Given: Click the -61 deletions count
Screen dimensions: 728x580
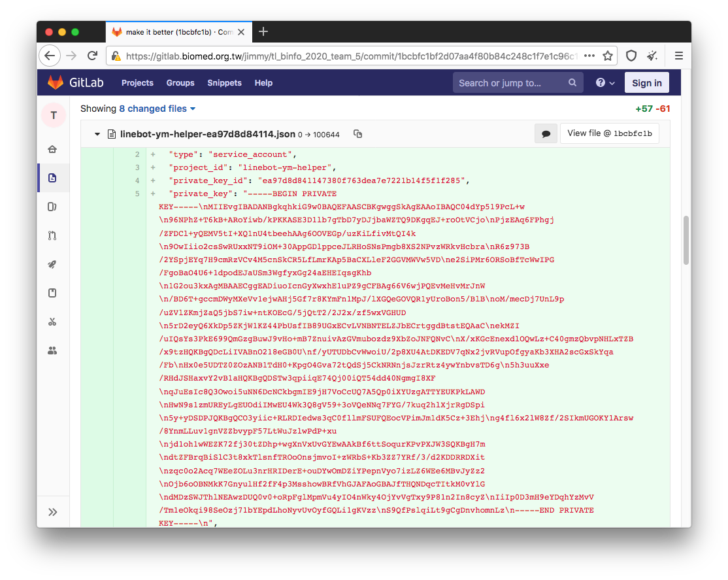Looking at the screenshot, I should (663, 109).
